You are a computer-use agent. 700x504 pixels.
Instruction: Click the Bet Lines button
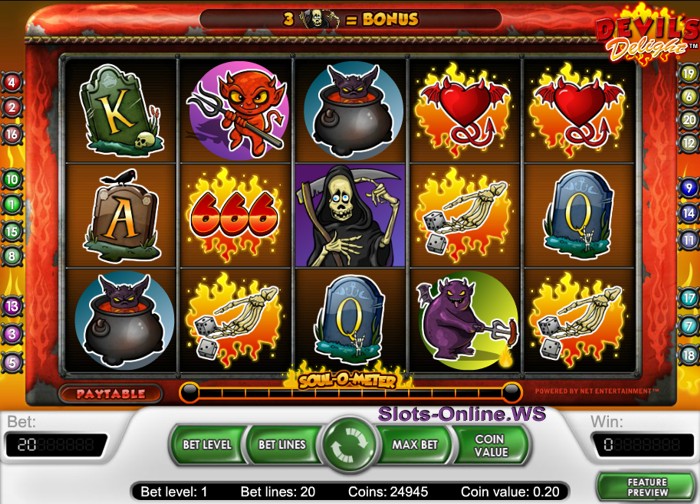[x=282, y=445]
